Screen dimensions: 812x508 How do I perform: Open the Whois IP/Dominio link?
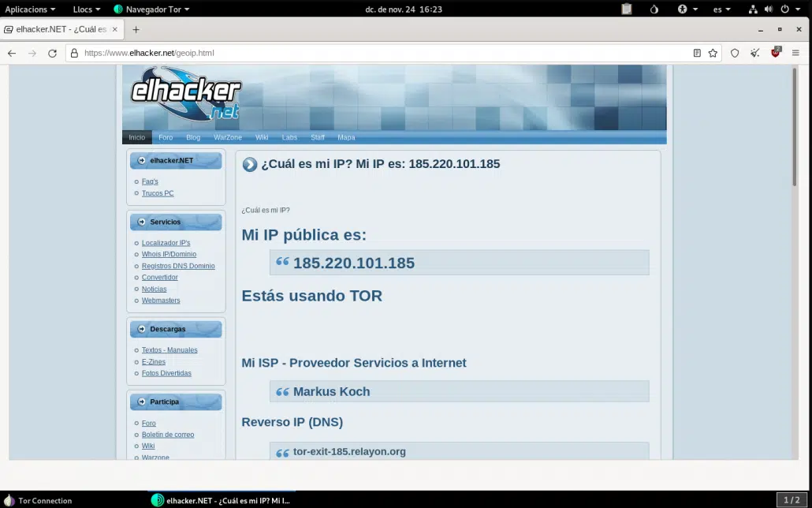169,255
